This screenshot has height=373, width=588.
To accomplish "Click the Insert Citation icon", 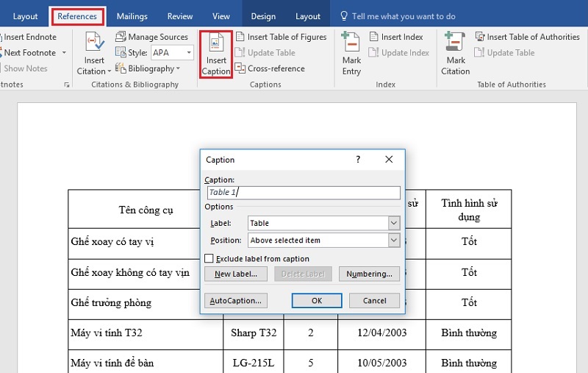I will click(x=94, y=42).
